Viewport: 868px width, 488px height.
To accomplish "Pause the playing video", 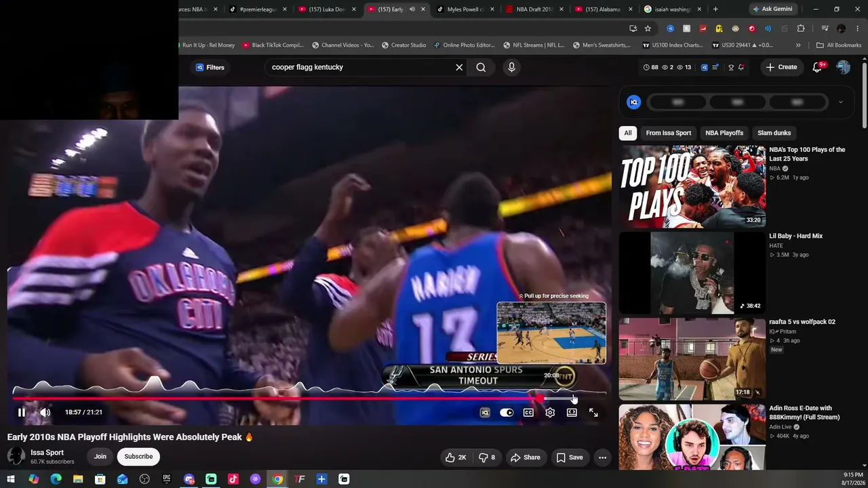I will [22, 412].
